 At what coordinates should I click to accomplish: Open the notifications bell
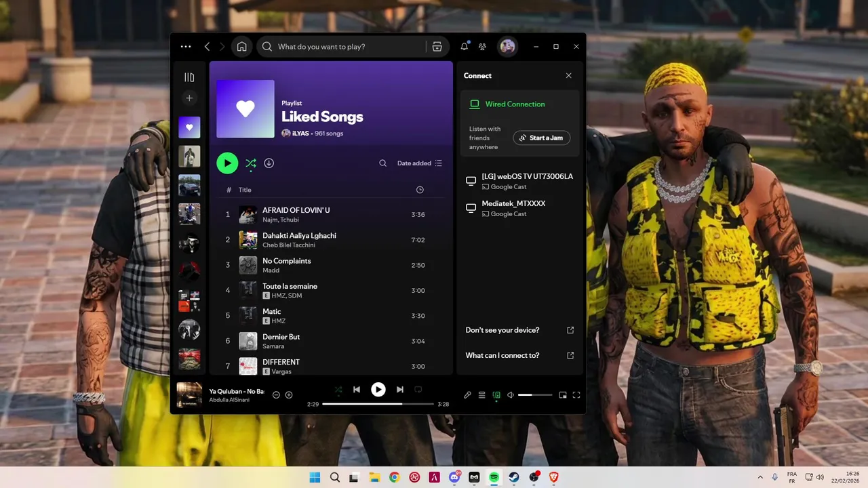click(x=465, y=47)
